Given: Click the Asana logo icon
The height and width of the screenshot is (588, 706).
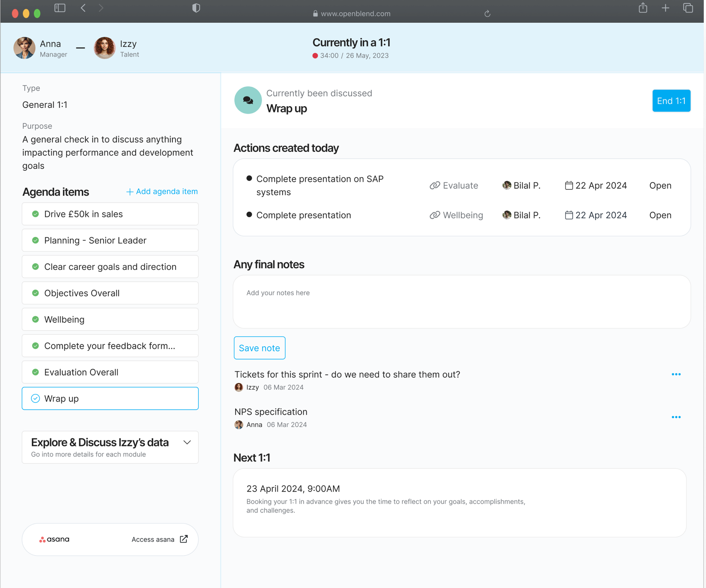Looking at the screenshot, I should click(x=42, y=539).
